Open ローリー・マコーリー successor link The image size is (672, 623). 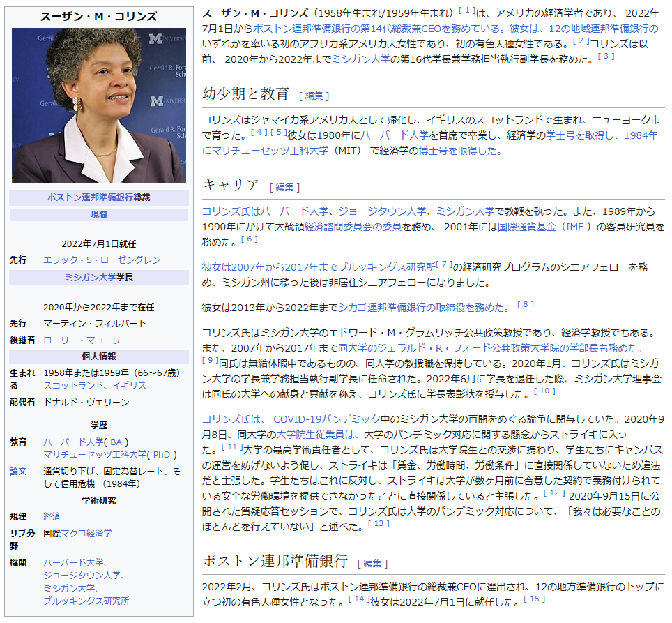click(86, 340)
